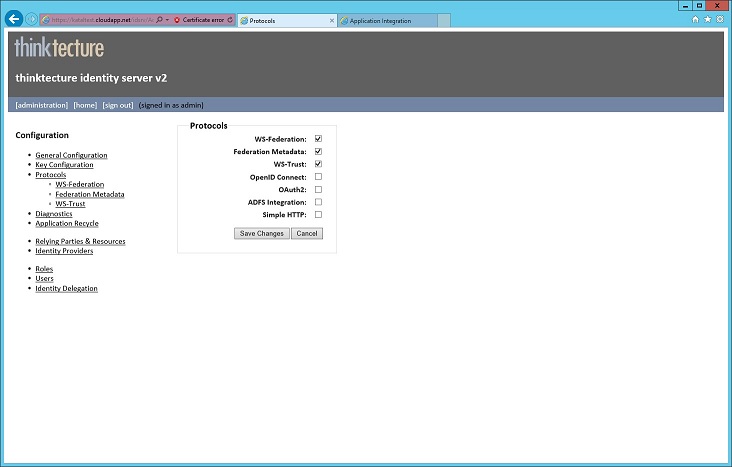Go to the [home] link

click(85, 105)
